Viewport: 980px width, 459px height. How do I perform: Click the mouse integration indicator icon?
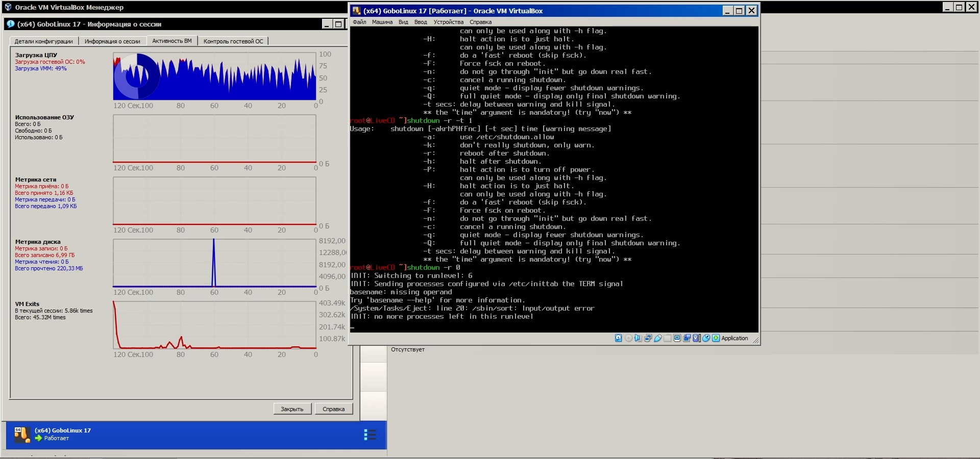tap(706, 338)
